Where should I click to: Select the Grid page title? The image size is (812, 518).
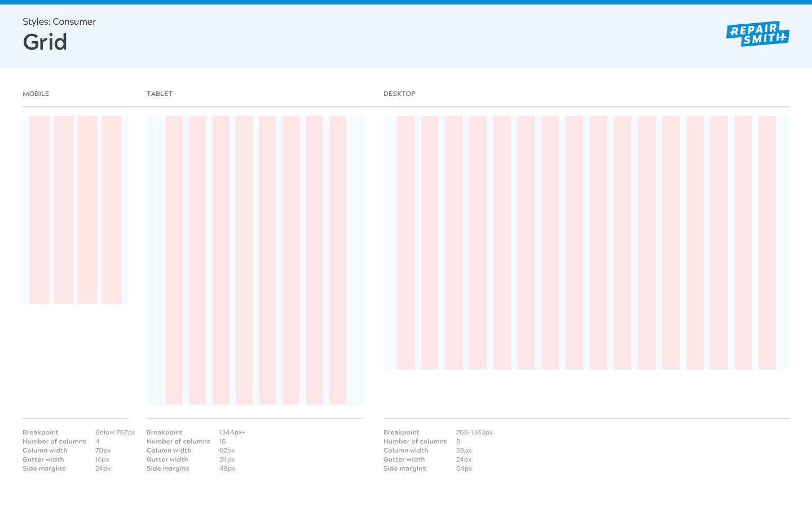click(x=45, y=42)
